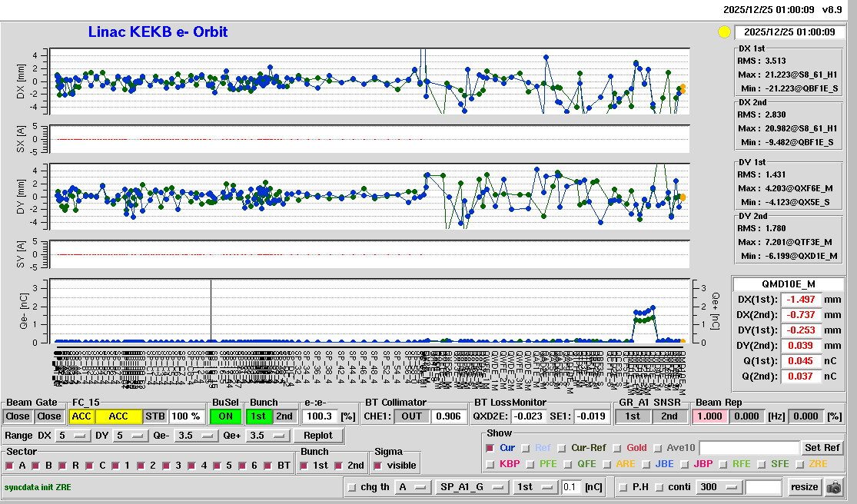The image size is (857, 504).
Task: Click the Set Ref button
Action: 822,448
